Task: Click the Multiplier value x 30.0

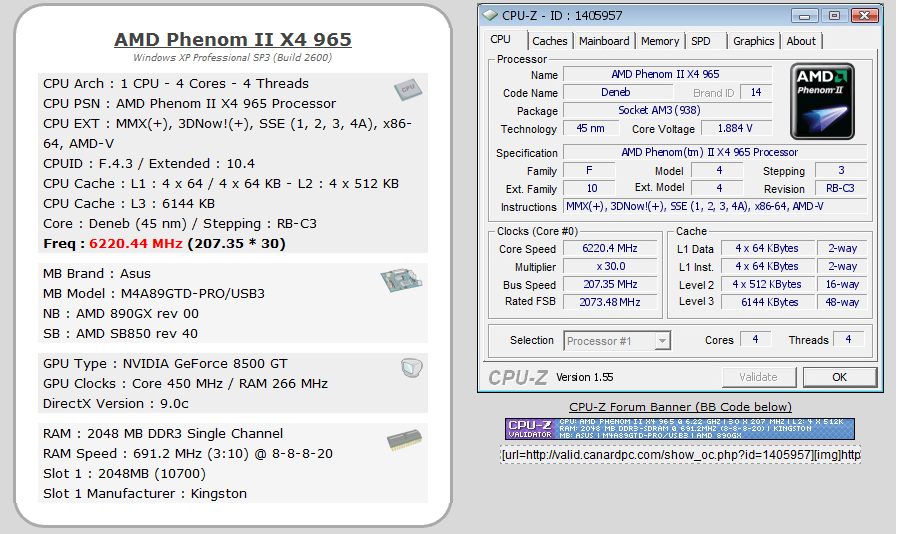Action: [610, 266]
